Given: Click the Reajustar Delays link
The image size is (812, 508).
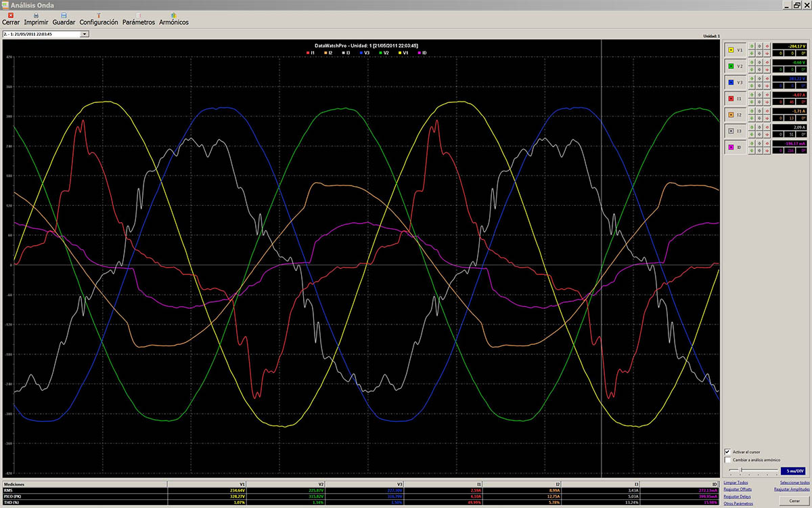Looking at the screenshot, I should (x=736, y=496).
